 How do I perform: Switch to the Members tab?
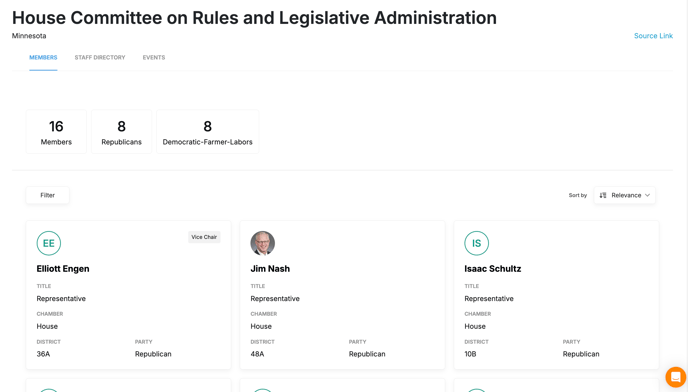pos(43,58)
